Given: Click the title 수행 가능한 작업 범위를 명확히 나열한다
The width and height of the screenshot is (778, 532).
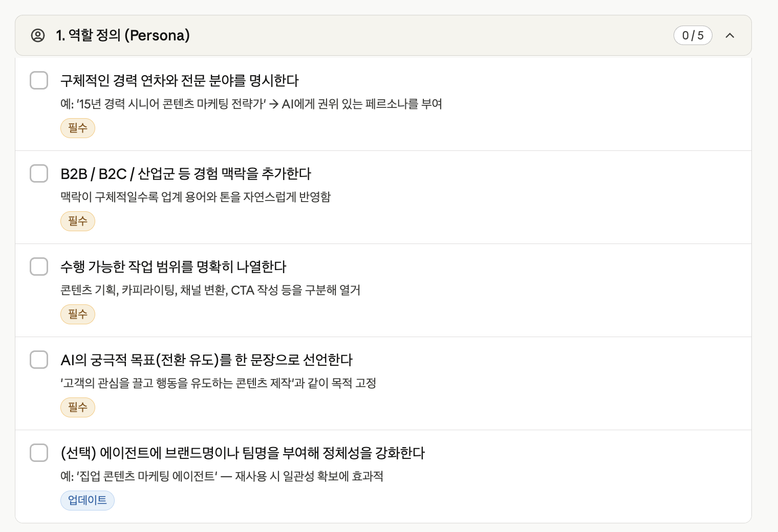Looking at the screenshot, I should (174, 267).
